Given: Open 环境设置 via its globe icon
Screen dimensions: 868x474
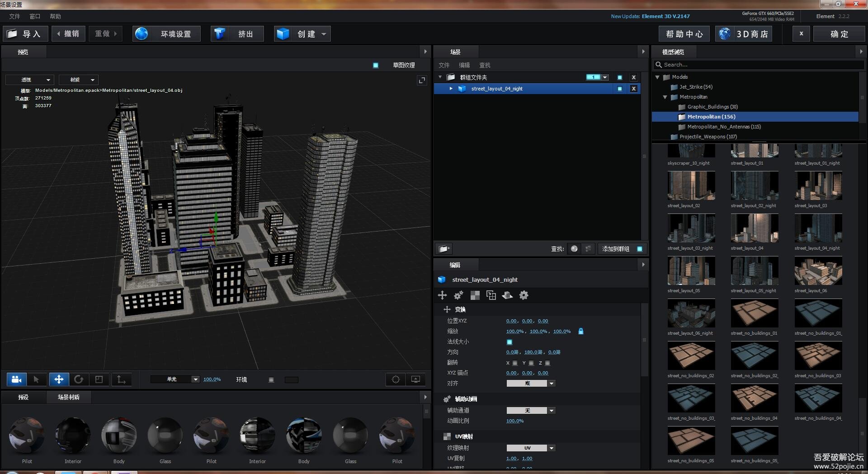Looking at the screenshot, I should pyautogui.click(x=142, y=33).
